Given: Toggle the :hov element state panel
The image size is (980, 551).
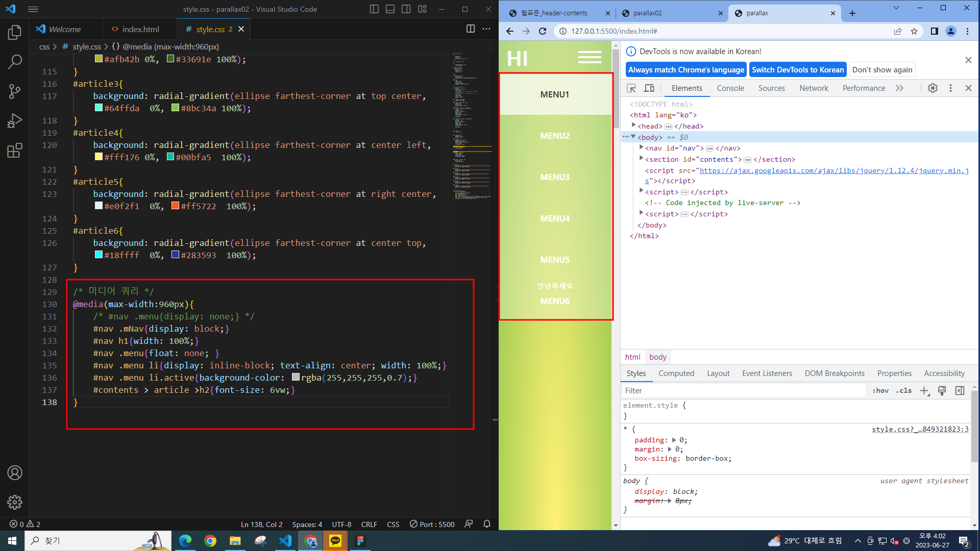Looking at the screenshot, I should [x=880, y=391].
